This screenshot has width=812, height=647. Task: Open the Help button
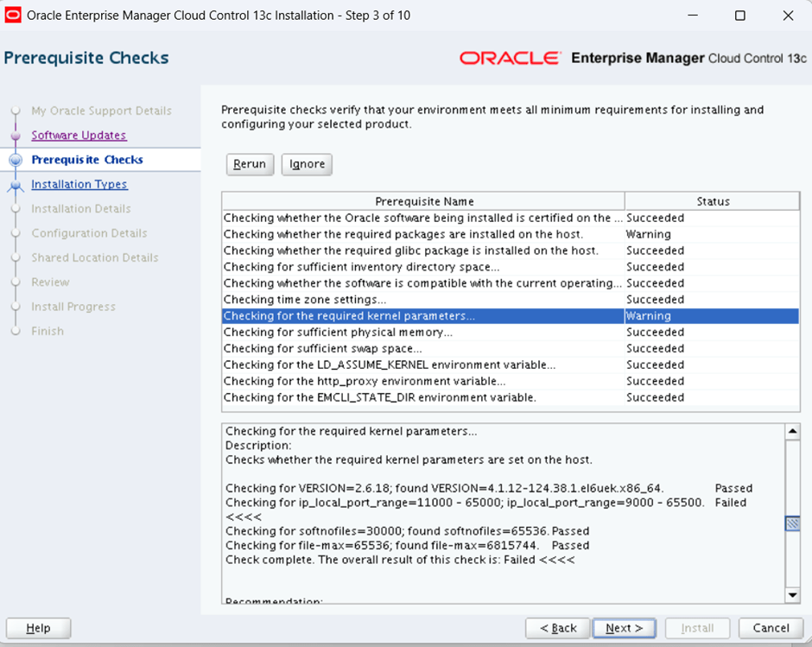[38, 628]
